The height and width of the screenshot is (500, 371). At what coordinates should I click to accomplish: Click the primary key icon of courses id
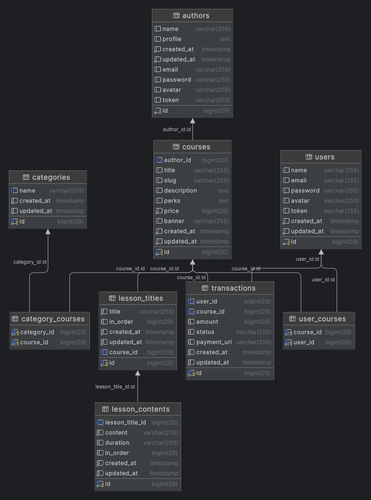[x=159, y=252]
